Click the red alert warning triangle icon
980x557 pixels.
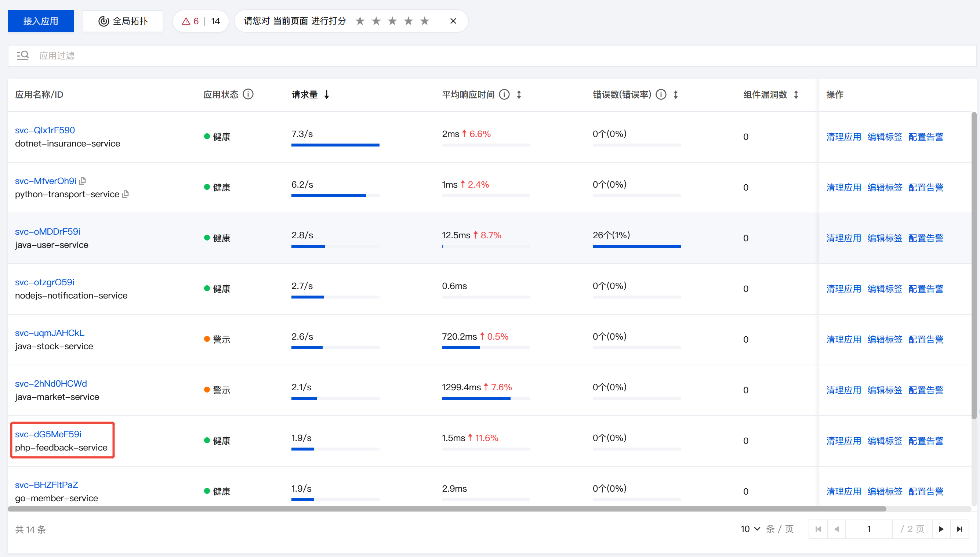point(186,21)
